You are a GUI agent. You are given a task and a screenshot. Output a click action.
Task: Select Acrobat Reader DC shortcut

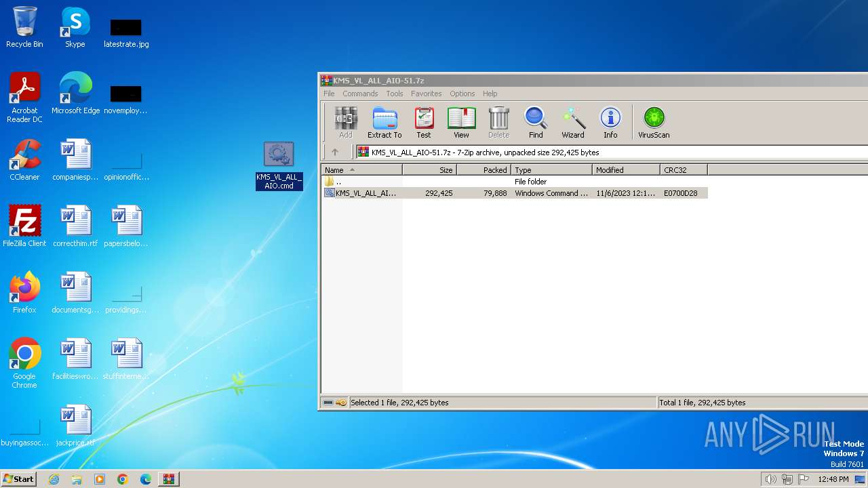[x=24, y=98]
